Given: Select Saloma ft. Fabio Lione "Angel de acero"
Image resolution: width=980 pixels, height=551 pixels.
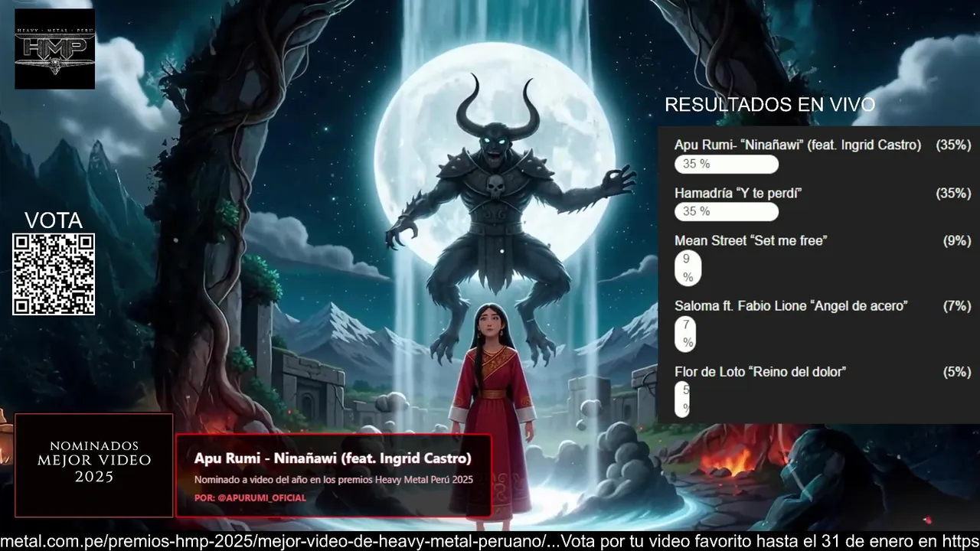Looking at the screenshot, I should 791,305.
